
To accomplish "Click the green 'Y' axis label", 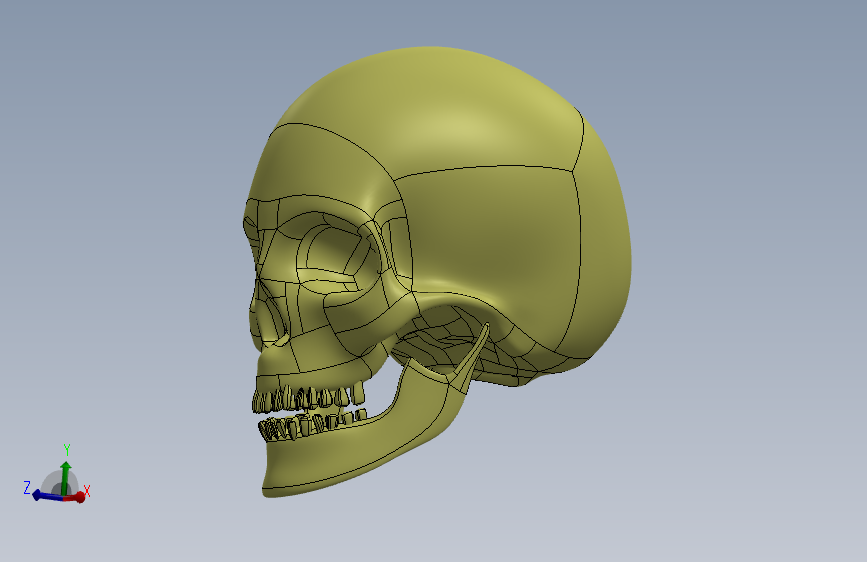I will [67, 449].
